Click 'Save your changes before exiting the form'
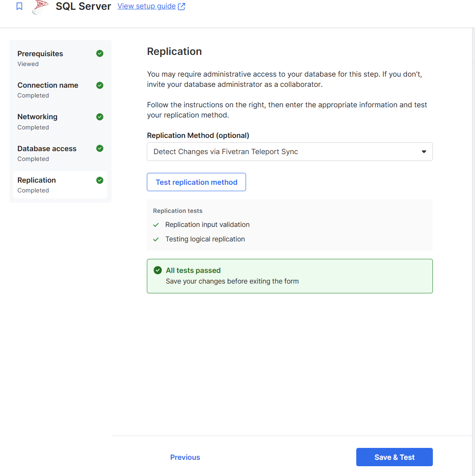Image resolution: width=475 pixels, height=476 pixels. click(x=232, y=281)
